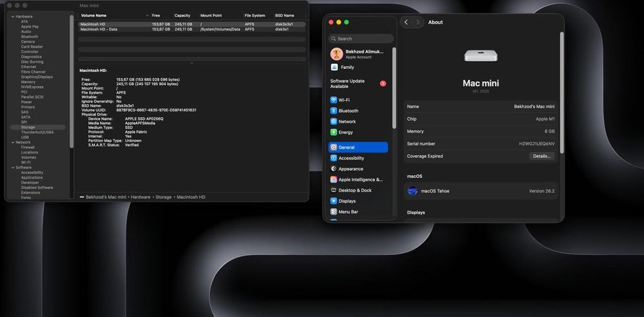Open Bluetooth icon in System Settings sidebar
This screenshot has width=644, height=317.
(x=334, y=111)
